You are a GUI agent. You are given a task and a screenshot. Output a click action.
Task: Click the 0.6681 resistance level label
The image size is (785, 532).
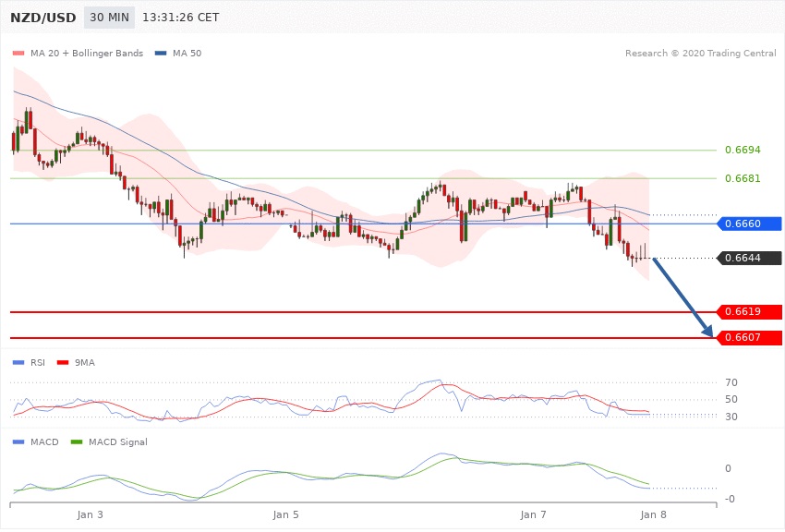(x=743, y=178)
